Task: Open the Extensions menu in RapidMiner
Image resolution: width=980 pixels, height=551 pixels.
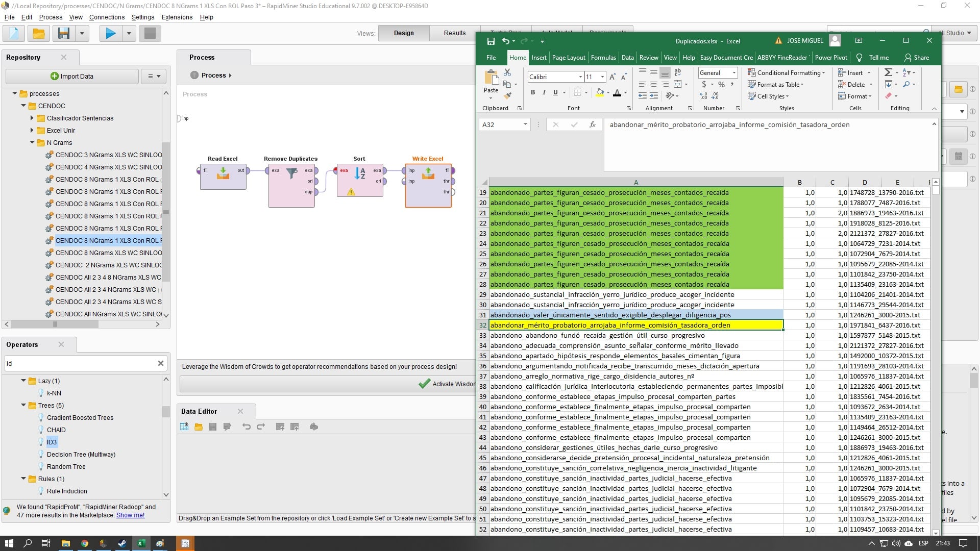Action: (x=177, y=17)
